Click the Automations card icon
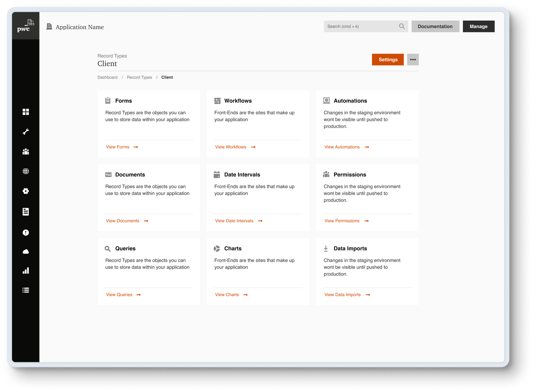This screenshot has height=392, width=534. 326,101
